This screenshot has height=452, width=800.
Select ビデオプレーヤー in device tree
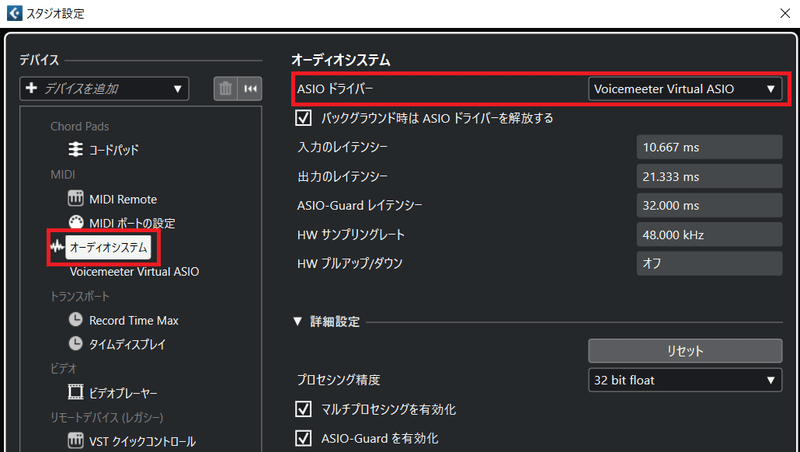123,393
